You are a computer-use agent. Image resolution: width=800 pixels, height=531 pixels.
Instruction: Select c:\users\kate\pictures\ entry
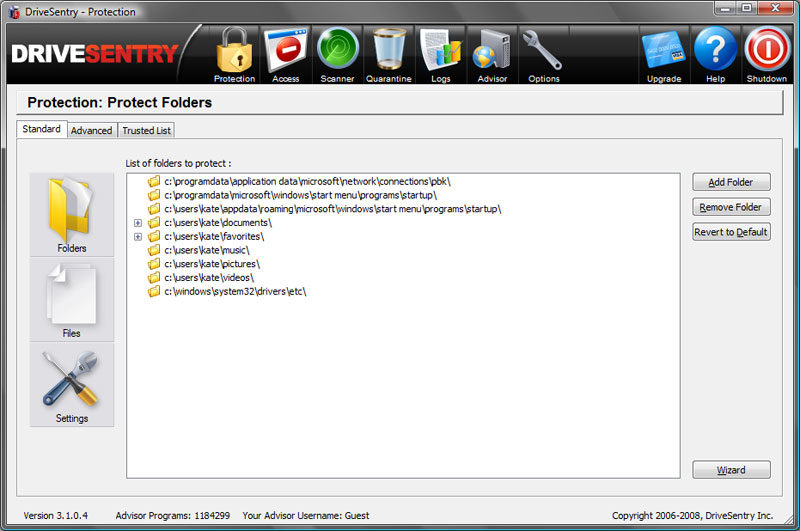212,264
